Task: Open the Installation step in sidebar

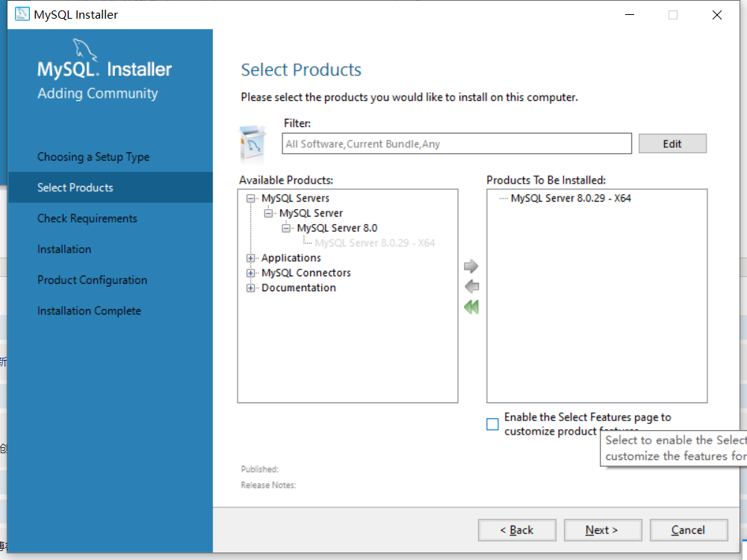Action: click(x=64, y=249)
